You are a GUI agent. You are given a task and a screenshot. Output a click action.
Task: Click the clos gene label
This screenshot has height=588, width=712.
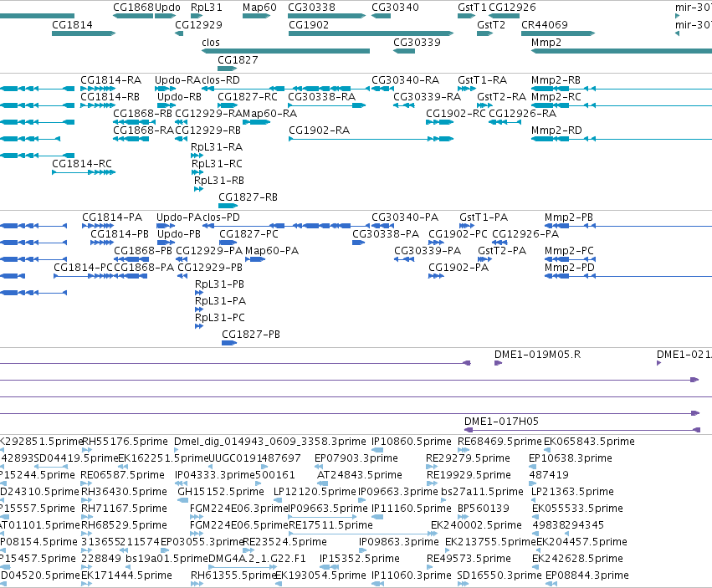tap(211, 42)
